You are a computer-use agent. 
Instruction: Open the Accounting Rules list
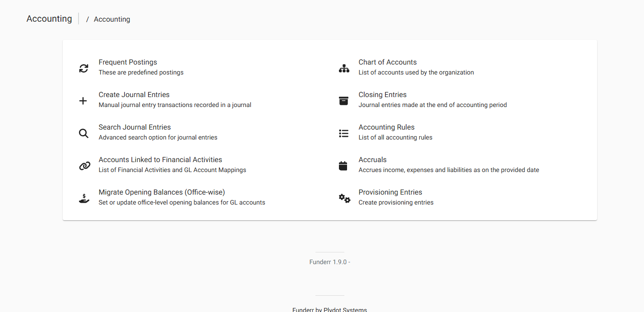click(x=386, y=127)
